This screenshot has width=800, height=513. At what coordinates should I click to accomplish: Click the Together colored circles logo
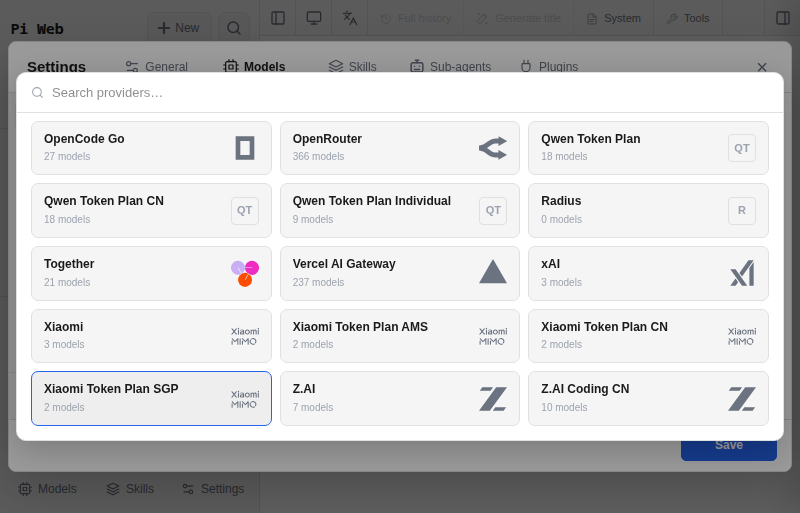(x=245, y=274)
